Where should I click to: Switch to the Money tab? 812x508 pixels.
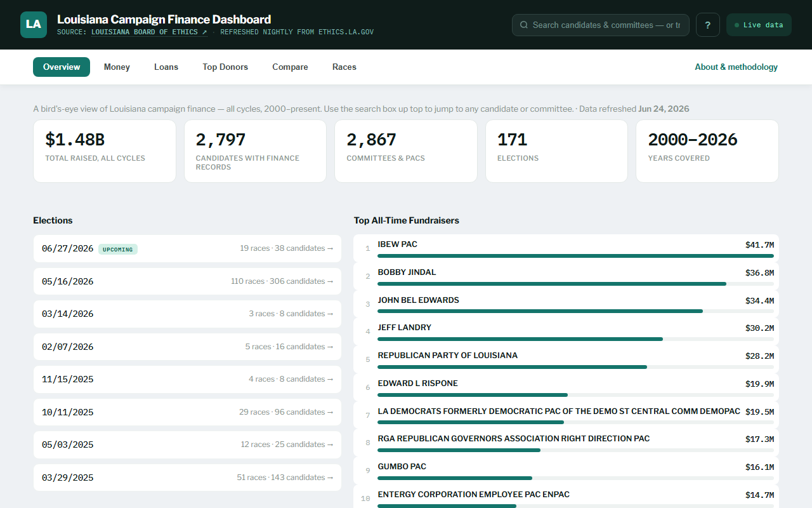click(117, 67)
